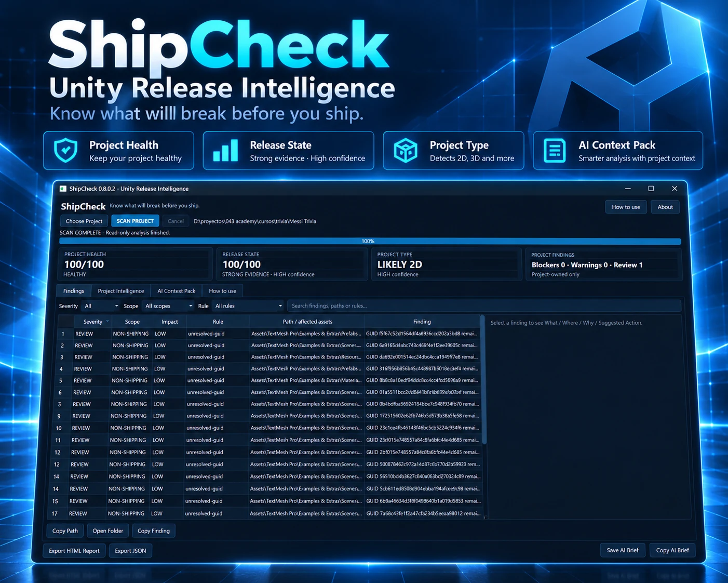This screenshot has width=728, height=583.
Task: Click the PROJECT TYPE LIKELY 2D card
Action: [447, 264]
